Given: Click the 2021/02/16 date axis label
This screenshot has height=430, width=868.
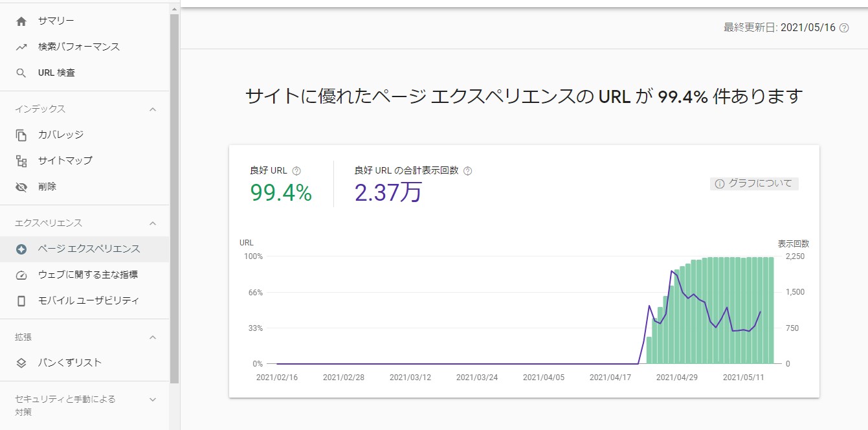Looking at the screenshot, I should coord(277,377).
